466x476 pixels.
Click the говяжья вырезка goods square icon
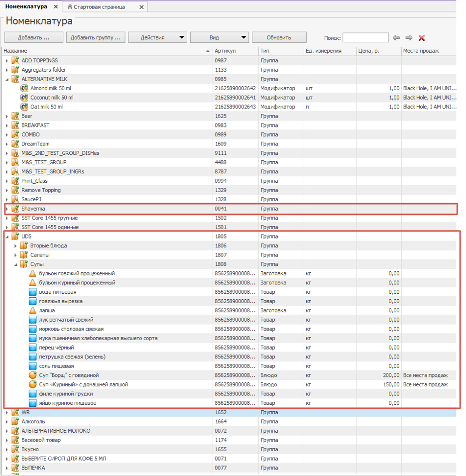tap(32, 301)
